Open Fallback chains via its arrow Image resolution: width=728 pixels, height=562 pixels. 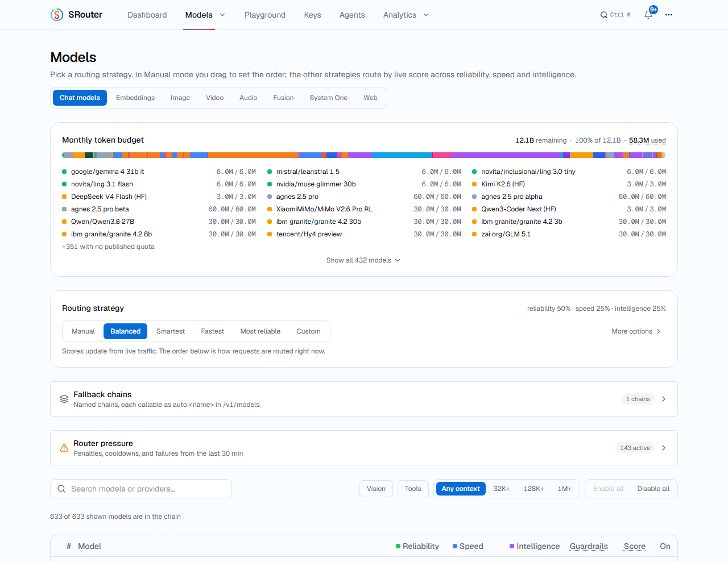click(664, 399)
